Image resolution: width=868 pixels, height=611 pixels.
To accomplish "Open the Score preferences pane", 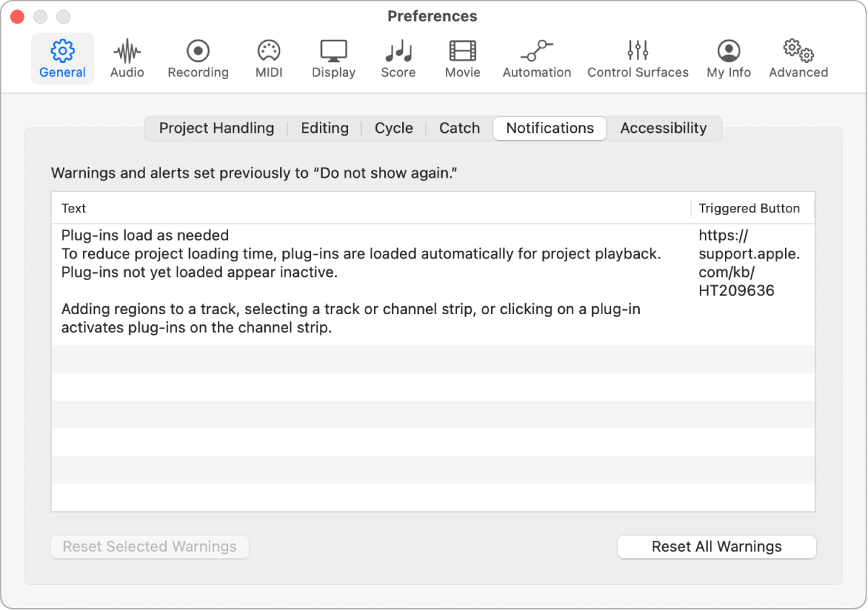I will 398,59.
